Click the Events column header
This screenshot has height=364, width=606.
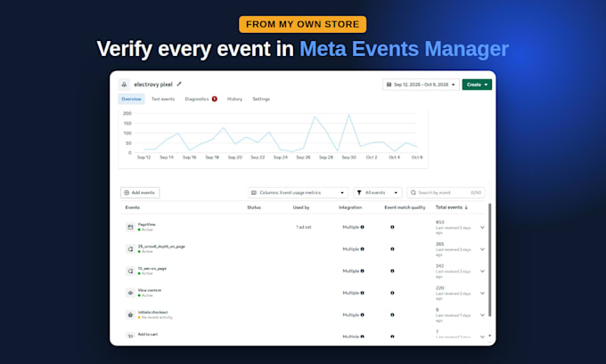click(133, 207)
